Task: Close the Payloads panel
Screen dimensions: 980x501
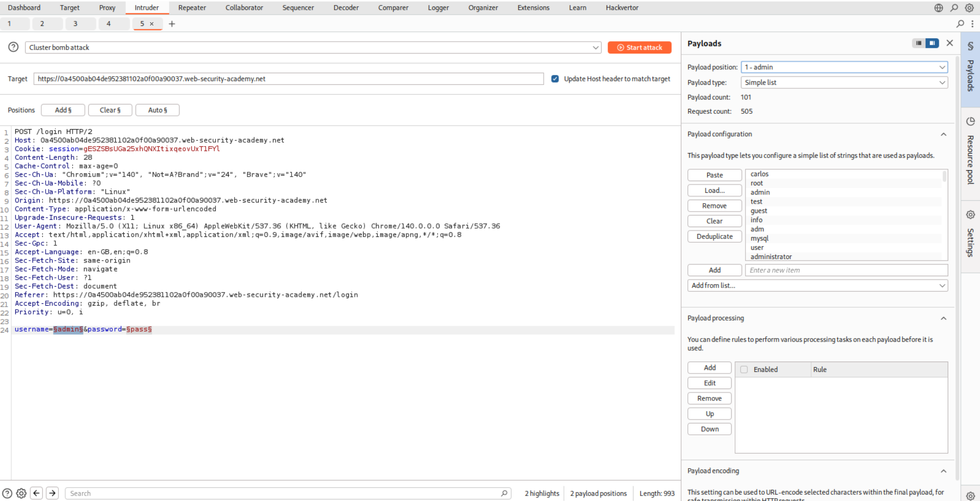Action: coord(950,43)
